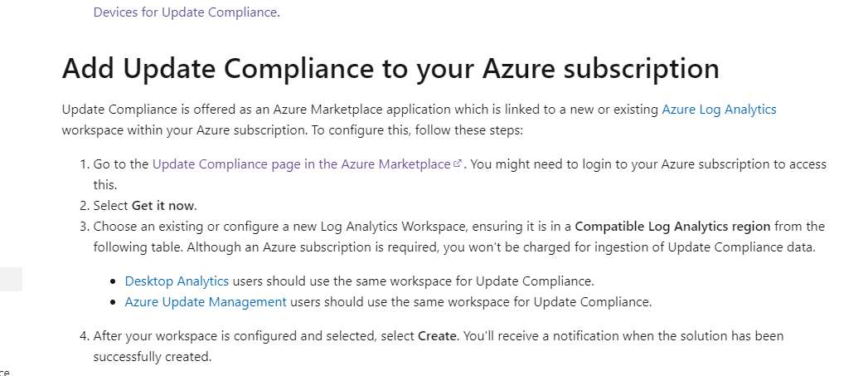Click list number 3 before Choose an existing
Viewport: 868px width, 376px height.
tap(84, 227)
